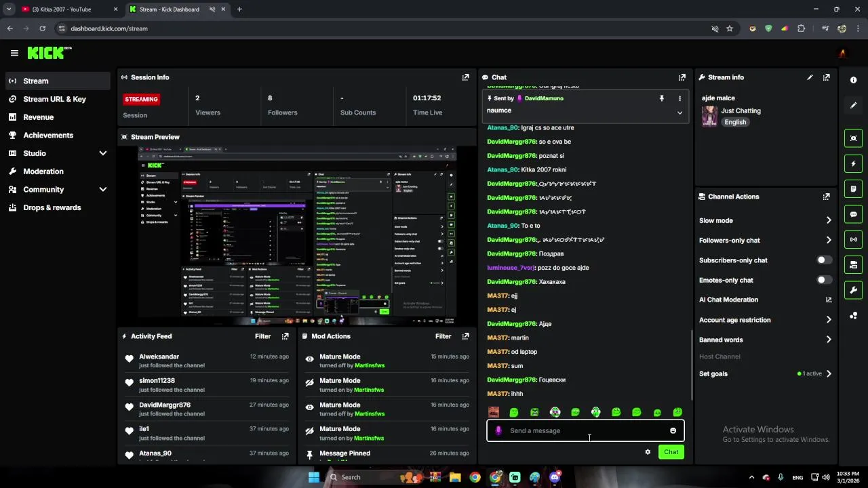Expand the Community menu chevron
Image resolution: width=868 pixels, height=488 pixels.
pyautogui.click(x=103, y=190)
